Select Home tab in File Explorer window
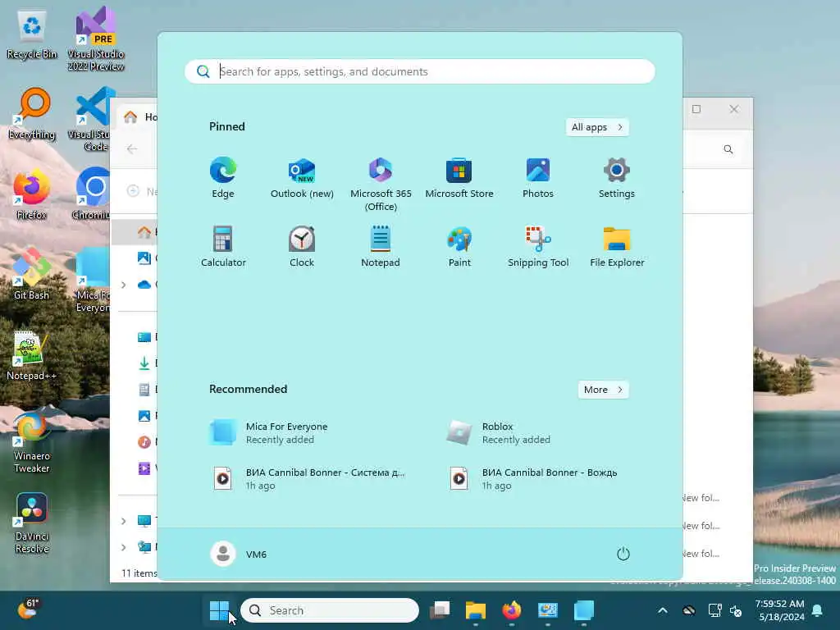Screen dimensions: 840x630 tap(139, 116)
